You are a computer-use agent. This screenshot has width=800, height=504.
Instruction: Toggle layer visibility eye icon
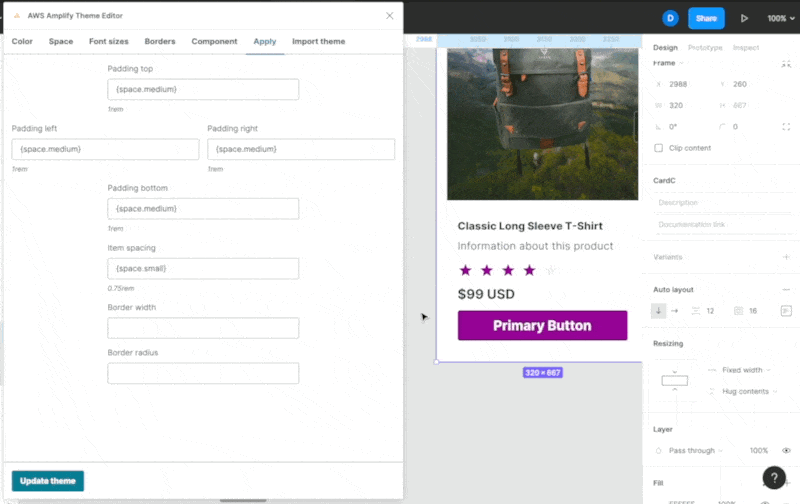coord(786,450)
